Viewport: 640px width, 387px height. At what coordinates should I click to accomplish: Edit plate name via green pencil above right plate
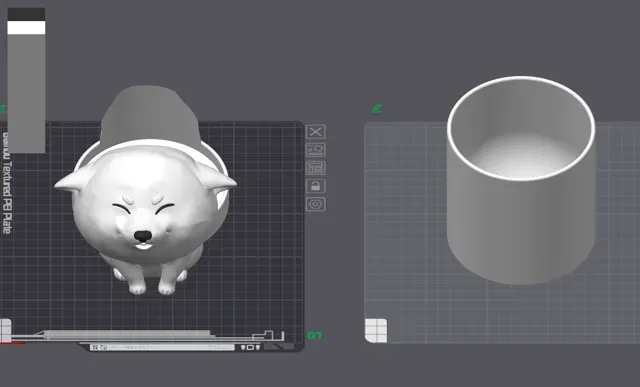pos(377,109)
